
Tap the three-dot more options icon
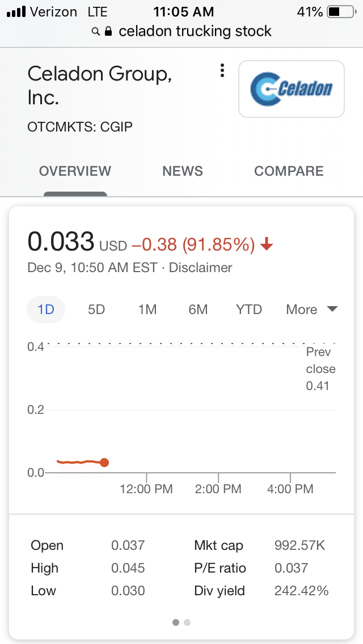point(222,70)
